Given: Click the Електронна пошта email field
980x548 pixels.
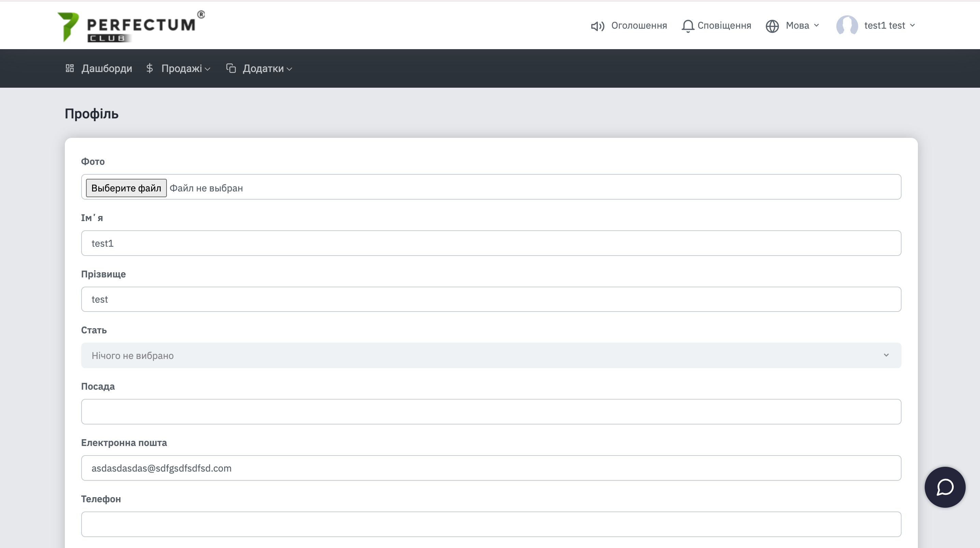Looking at the screenshot, I should tap(491, 468).
